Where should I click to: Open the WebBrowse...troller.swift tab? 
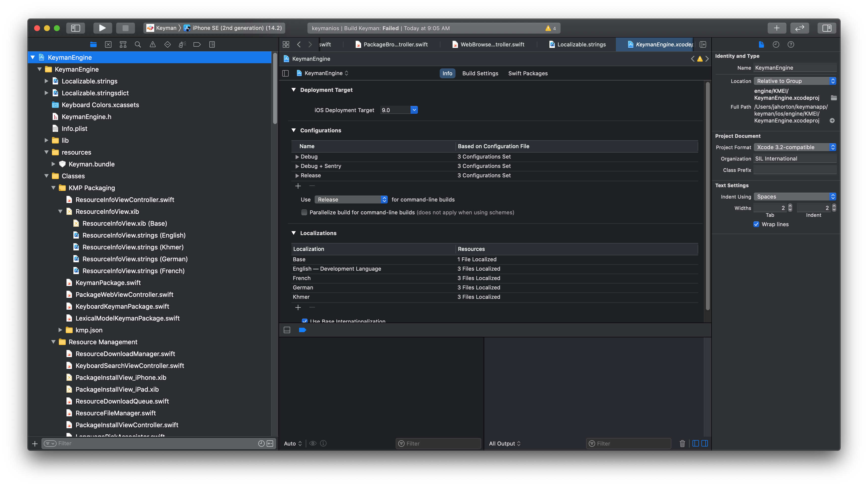click(488, 44)
